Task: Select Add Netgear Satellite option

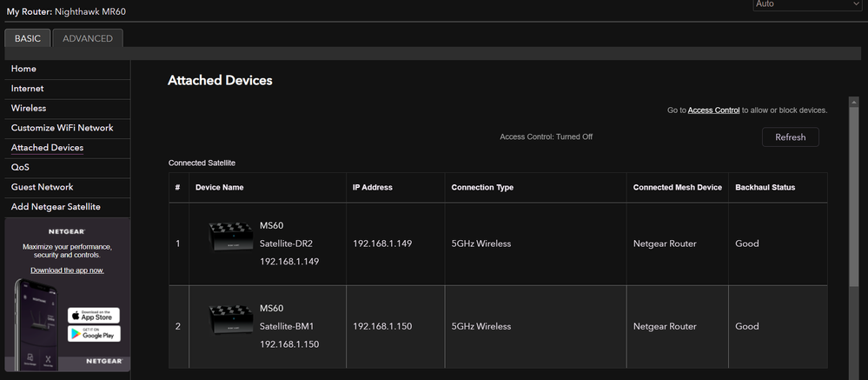Action: click(x=56, y=207)
